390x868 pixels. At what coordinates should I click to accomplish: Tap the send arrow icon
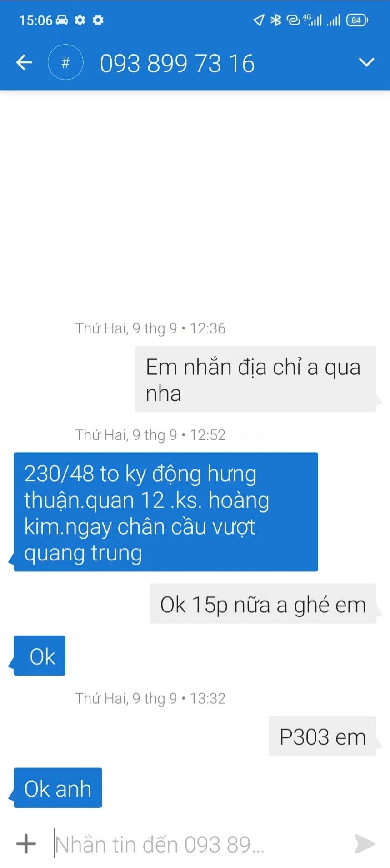click(365, 844)
